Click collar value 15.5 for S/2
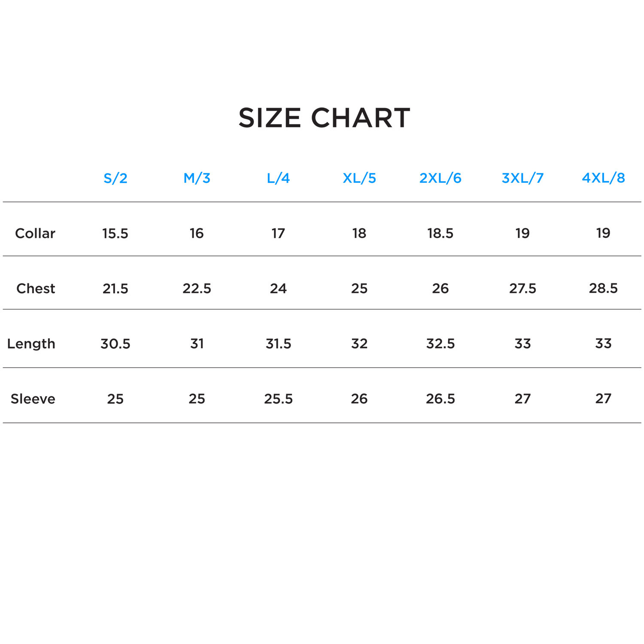This screenshot has height=644, width=644. [115, 233]
